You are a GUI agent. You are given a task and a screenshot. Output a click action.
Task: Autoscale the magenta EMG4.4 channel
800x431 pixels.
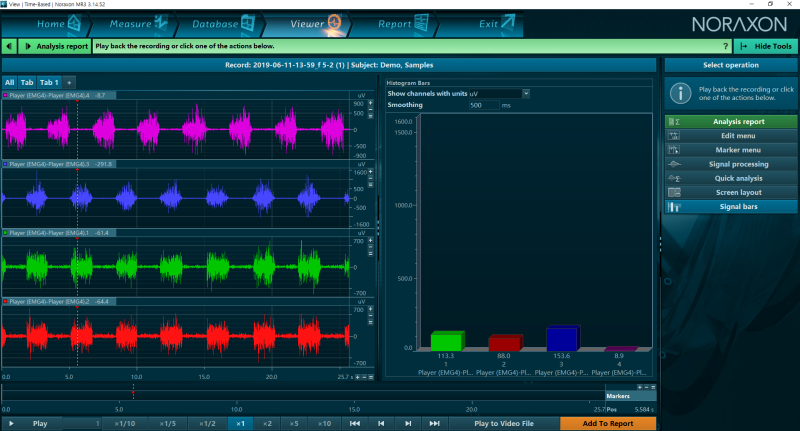pyautogui.click(x=370, y=116)
